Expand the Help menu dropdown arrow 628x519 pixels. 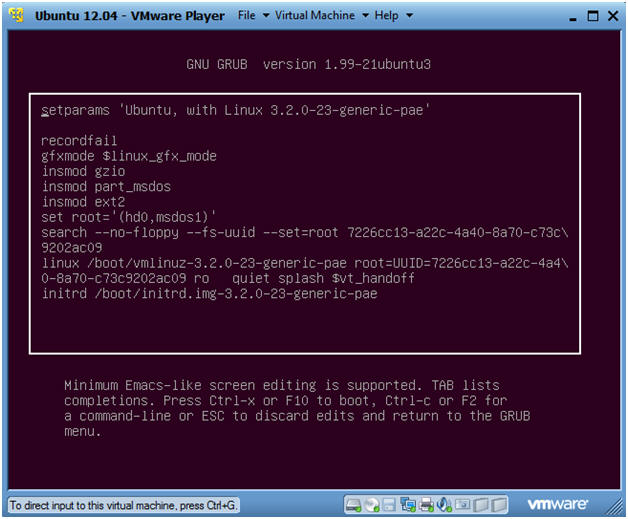coord(409,16)
